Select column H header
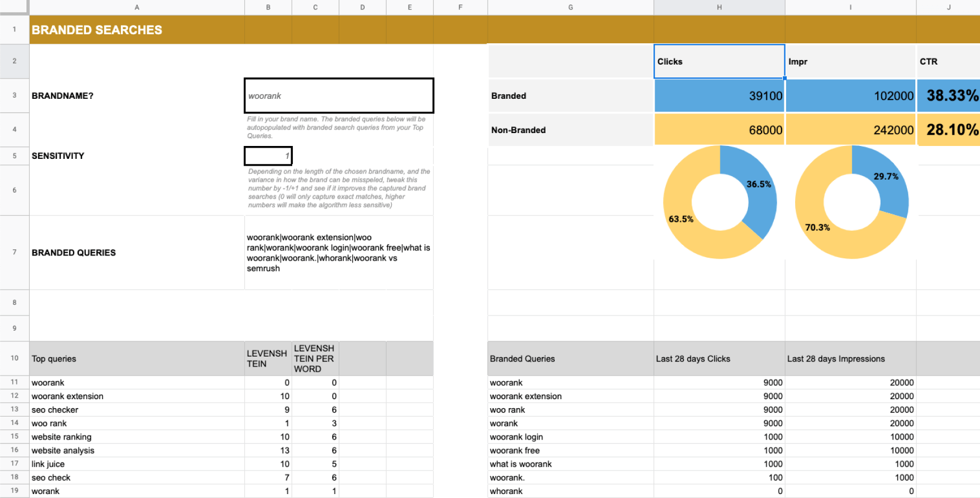Image resolution: width=980 pixels, height=498 pixels. [719, 7]
